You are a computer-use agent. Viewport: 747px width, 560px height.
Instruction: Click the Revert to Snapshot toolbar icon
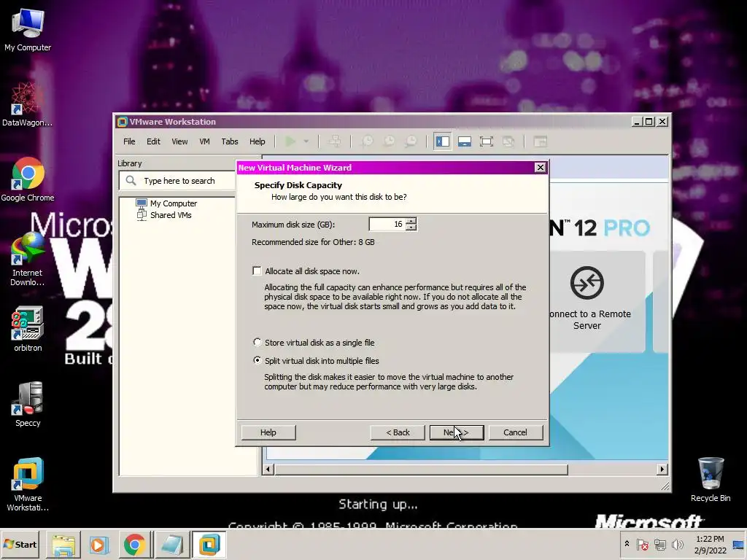[389, 141]
